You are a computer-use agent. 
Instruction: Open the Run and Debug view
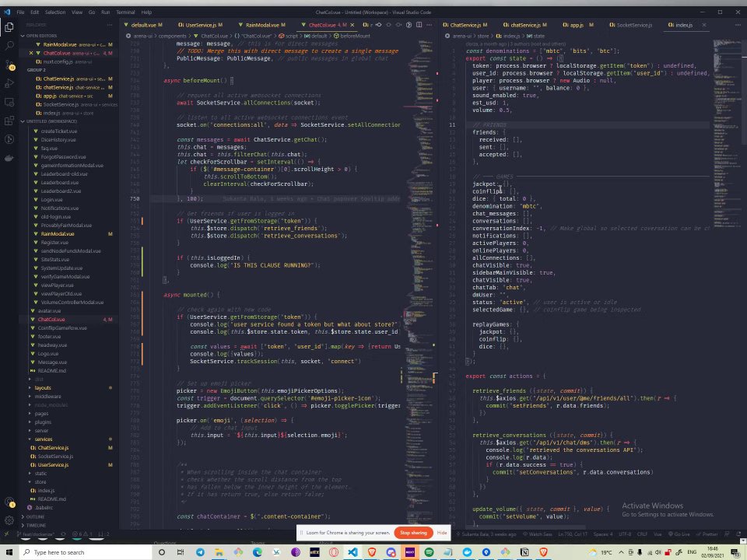click(x=9, y=83)
